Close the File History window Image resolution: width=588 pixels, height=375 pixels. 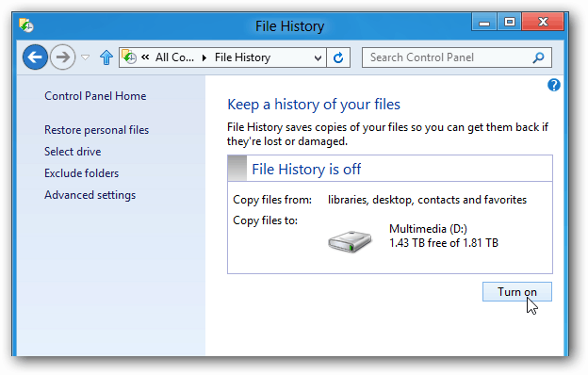click(543, 22)
